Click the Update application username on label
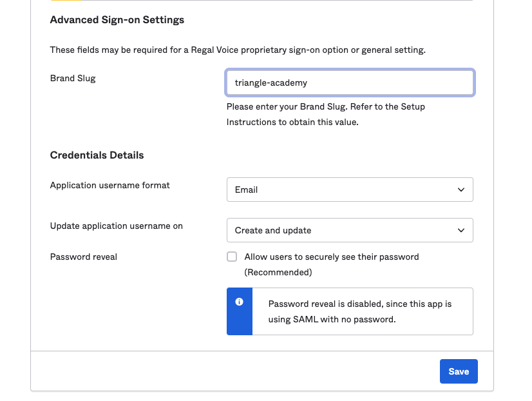Screen dimensions: 532x401 point(117,226)
